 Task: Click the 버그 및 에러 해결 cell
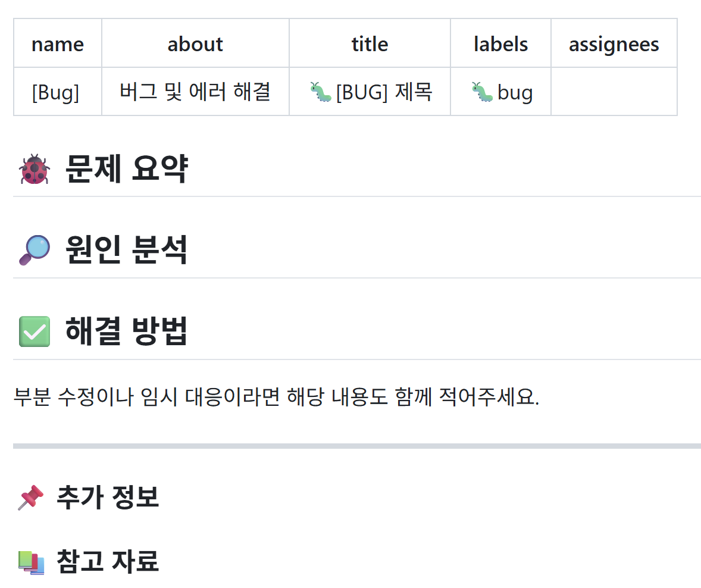tap(195, 92)
